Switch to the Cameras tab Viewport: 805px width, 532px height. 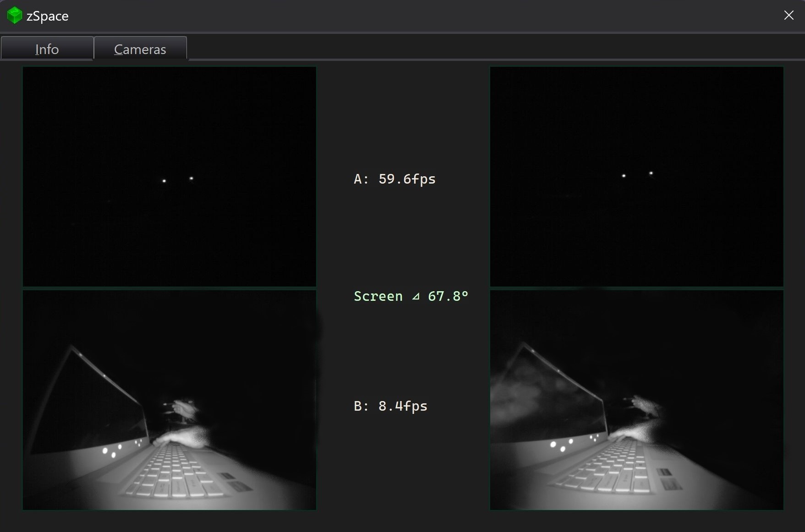(140, 49)
